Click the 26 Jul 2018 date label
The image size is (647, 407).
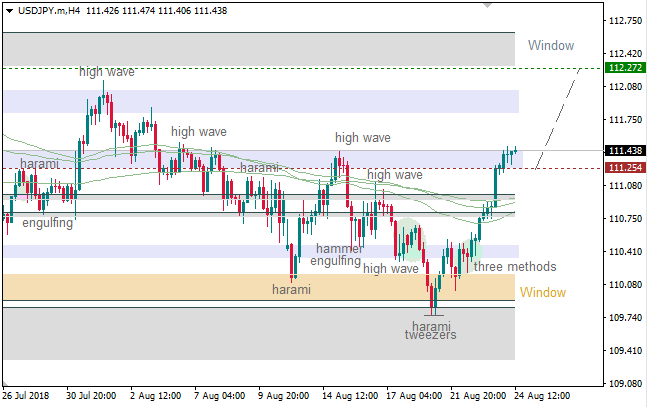tap(27, 396)
